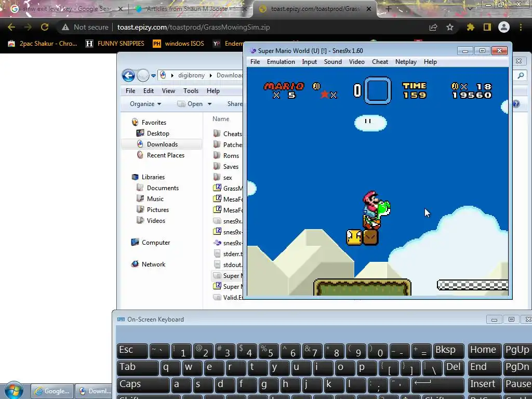Click Not secure warning icon
Viewport: 532px width, 399px height.
pos(65,27)
